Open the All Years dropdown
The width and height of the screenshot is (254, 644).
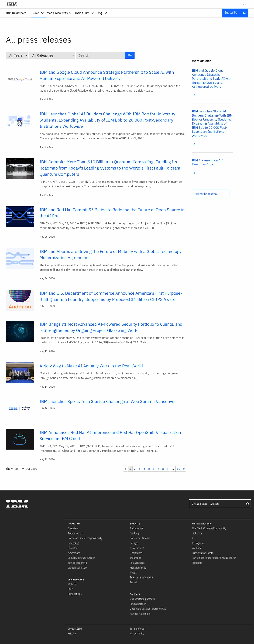(x=17, y=55)
